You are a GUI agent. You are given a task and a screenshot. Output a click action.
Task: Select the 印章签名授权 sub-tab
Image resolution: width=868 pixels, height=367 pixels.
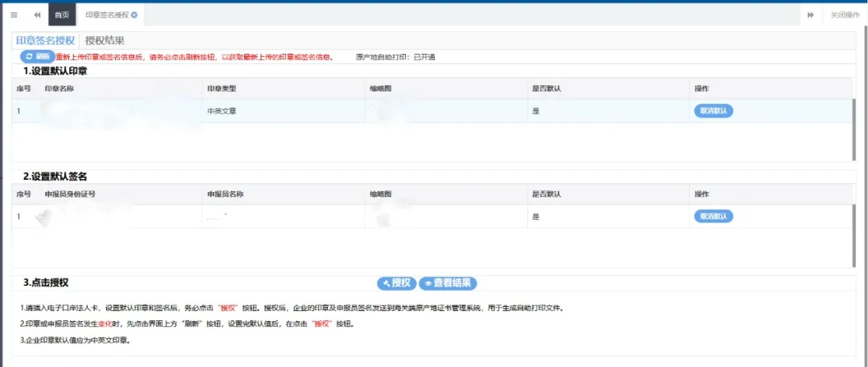coord(45,40)
